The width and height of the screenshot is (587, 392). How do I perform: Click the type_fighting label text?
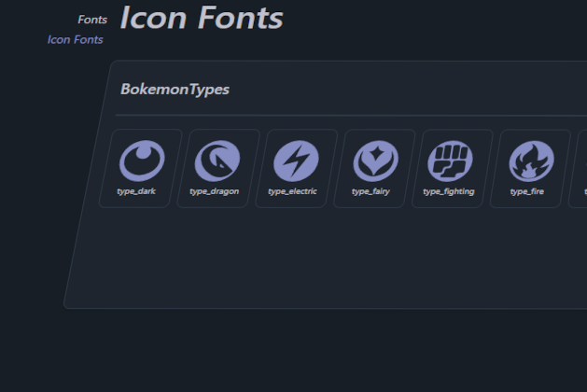(x=449, y=191)
